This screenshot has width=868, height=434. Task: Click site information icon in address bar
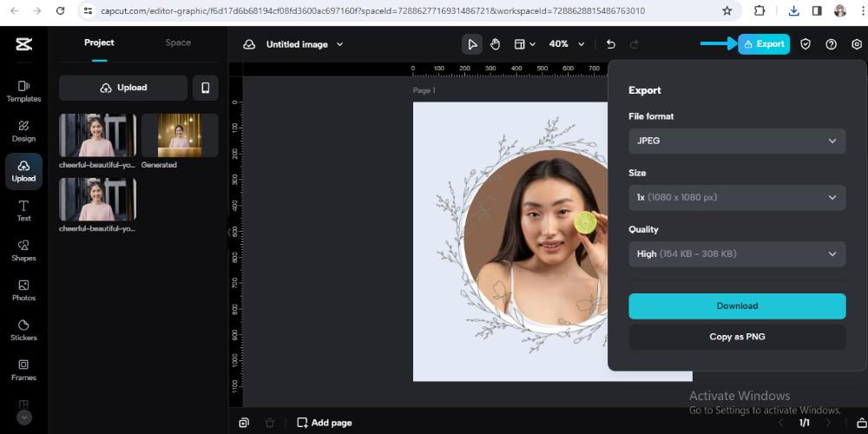(88, 11)
